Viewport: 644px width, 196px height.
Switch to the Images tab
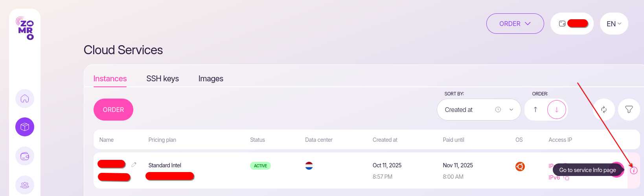(211, 79)
